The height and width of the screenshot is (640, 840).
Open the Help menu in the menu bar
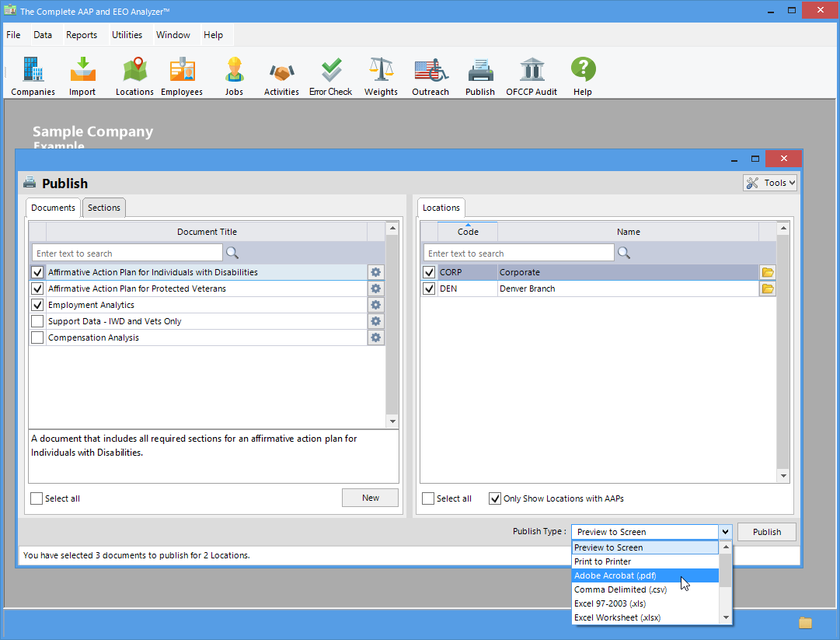click(213, 35)
